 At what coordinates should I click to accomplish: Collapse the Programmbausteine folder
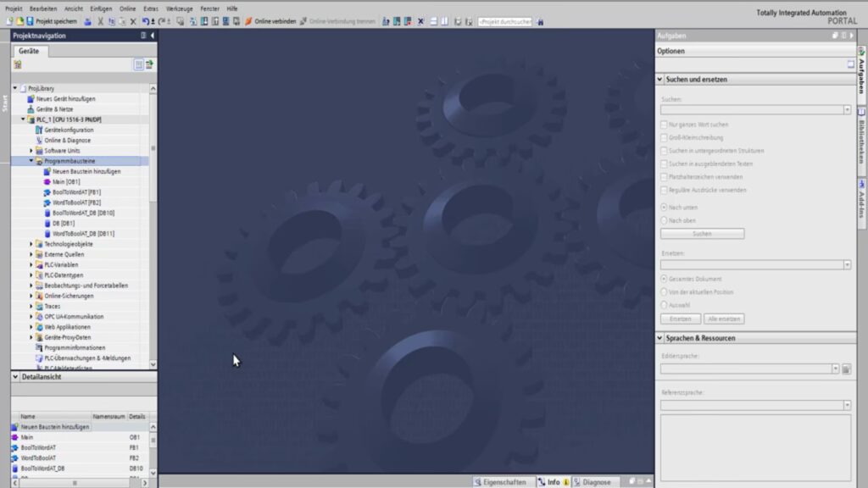pos(31,161)
